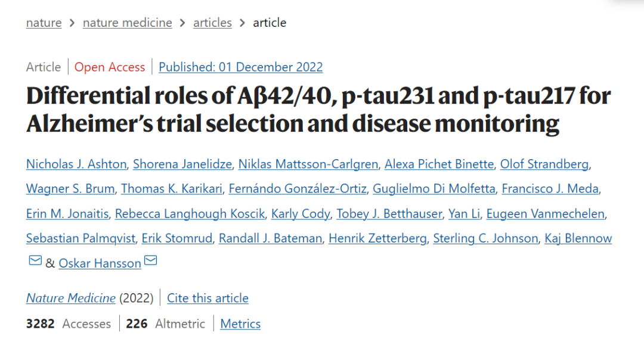
Task: Click the Published: 01 December 2022 link
Action: (241, 67)
